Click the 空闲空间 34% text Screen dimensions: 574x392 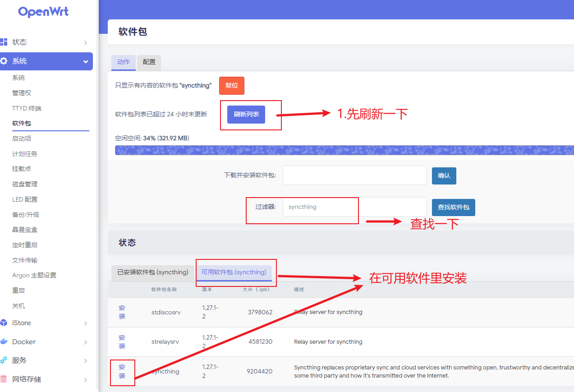pyautogui.click(x=152, y=138)
